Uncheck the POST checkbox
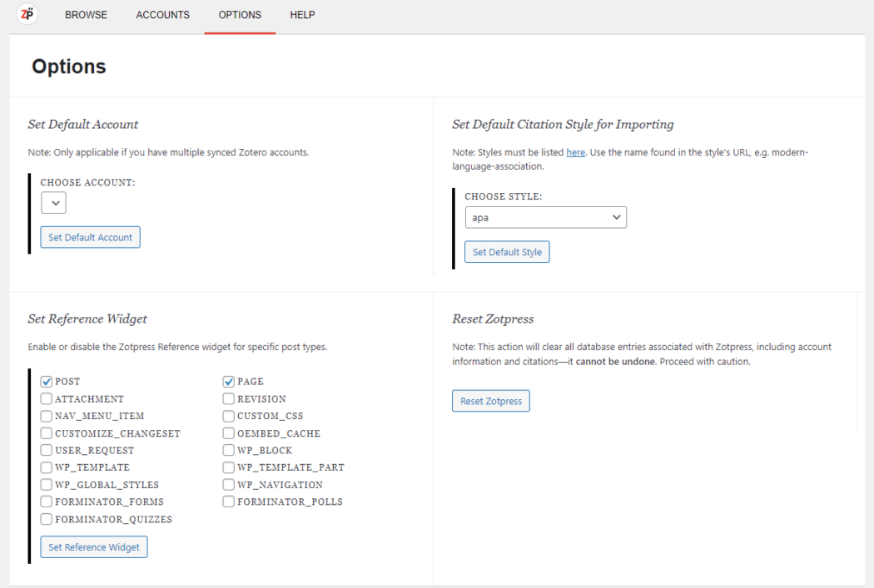Viewport: 874px width, 588px height. 47,382
